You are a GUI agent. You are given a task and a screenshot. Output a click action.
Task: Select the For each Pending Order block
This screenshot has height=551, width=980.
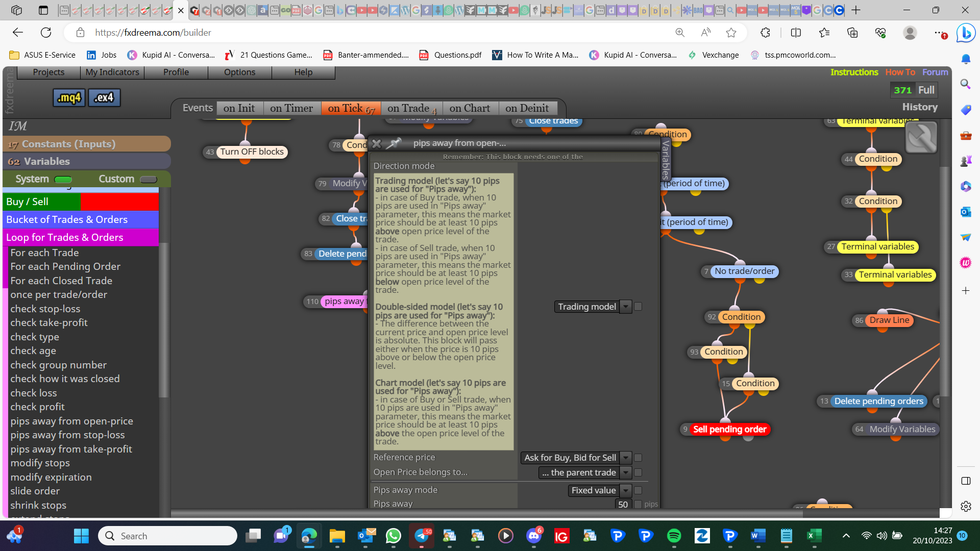65,266
